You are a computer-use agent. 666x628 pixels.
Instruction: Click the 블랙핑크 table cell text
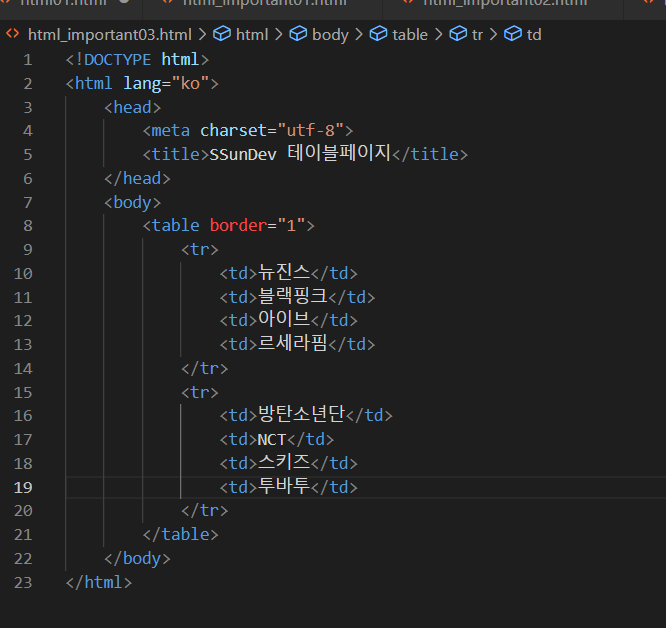pos(293,296)
